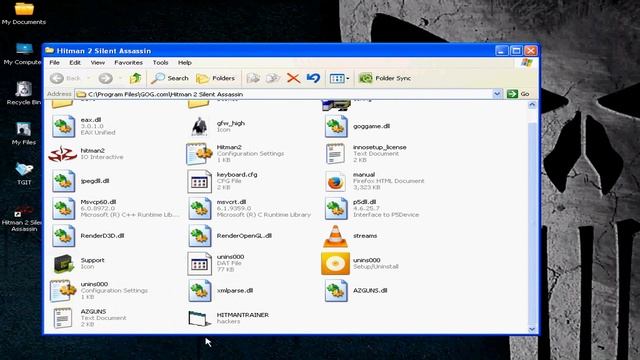Open the Search pane

coord(170,78)
